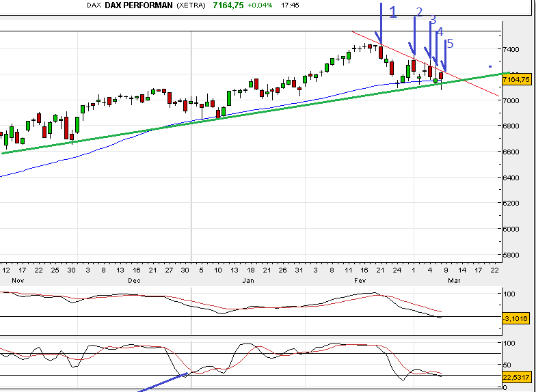Click date label 26 on time axis
Viewport: 536px width, 392px height.
[x=282, y=270]
